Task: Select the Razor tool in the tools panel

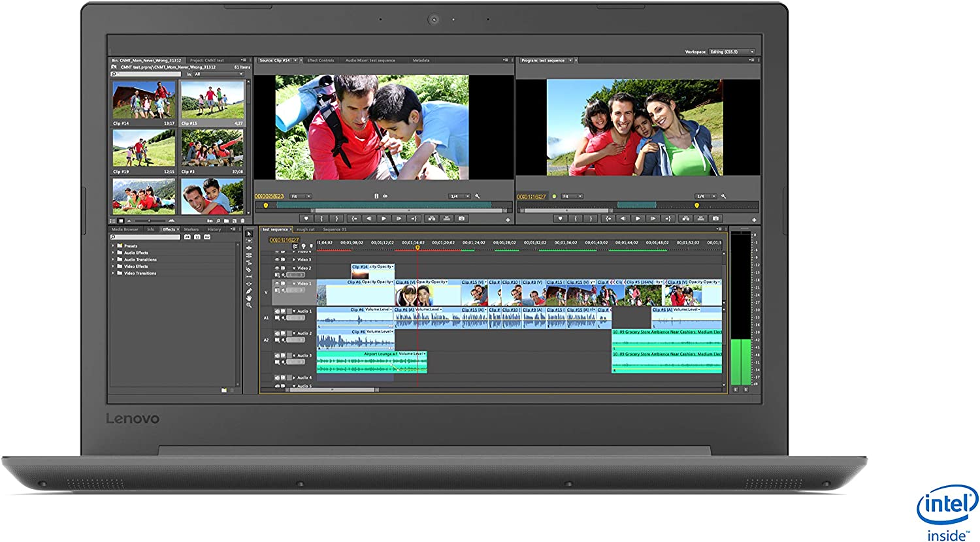Action: pos(248,269)
